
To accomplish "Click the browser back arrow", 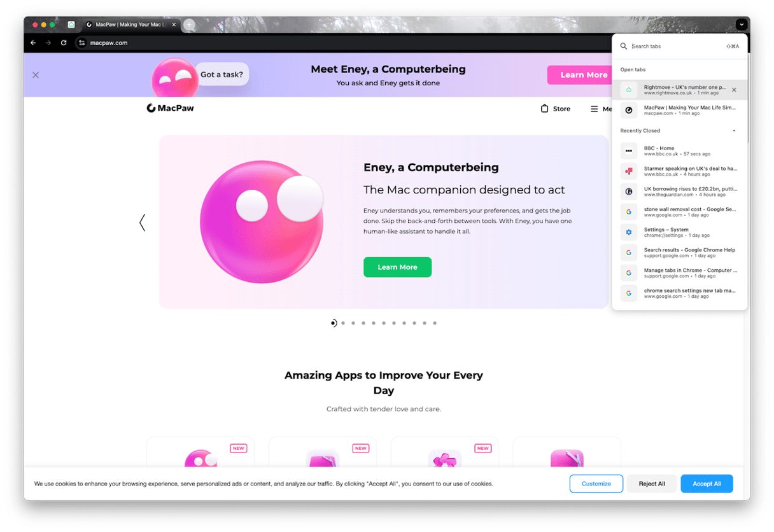I will [x=33, y=43].
